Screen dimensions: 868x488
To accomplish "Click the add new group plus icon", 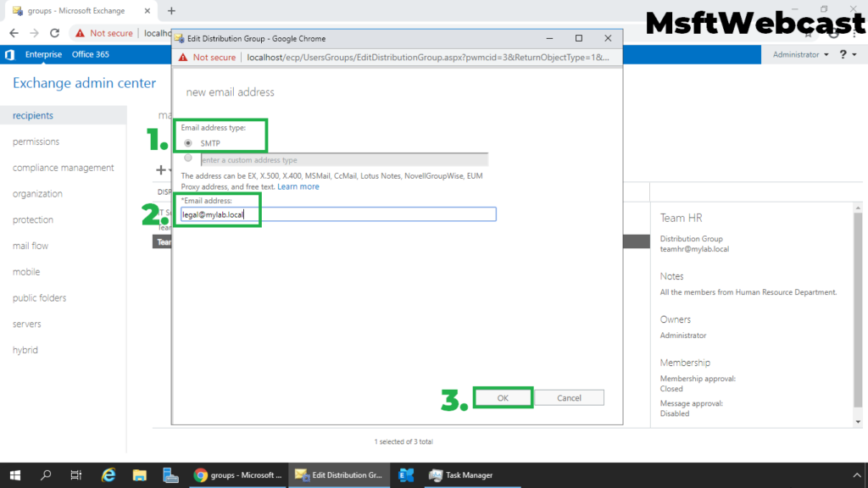I will tap(161, 169).
